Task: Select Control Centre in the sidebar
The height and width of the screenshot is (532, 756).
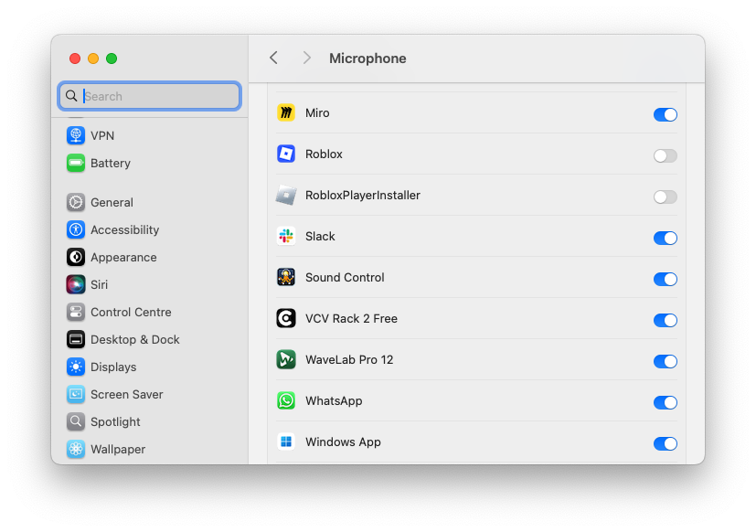Action: coord(131,313)
